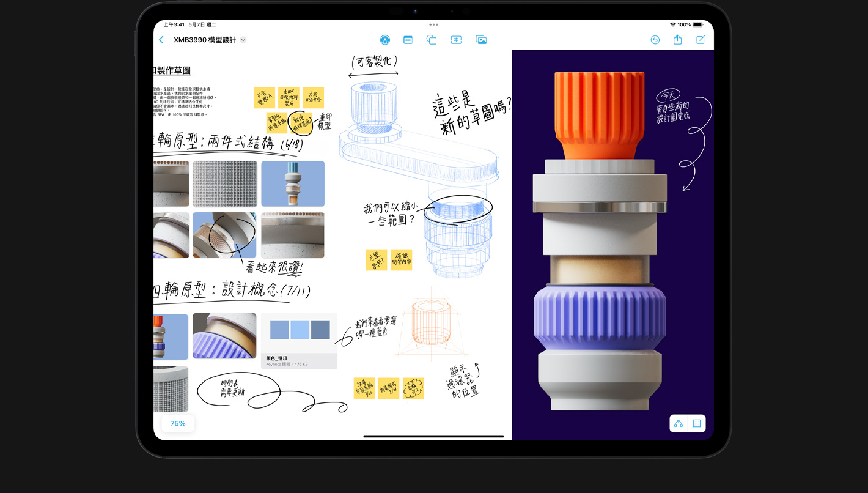
Task: Select the handwriting 這些是新的草圖嗎?
Action: pos(472,114)
